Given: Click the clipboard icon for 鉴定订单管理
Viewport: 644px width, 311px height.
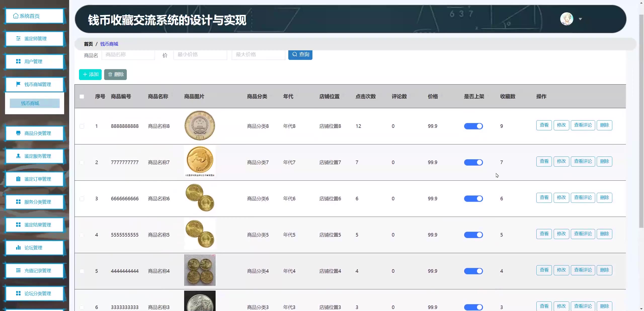Looking at the screenshot, I should [18, 179].
